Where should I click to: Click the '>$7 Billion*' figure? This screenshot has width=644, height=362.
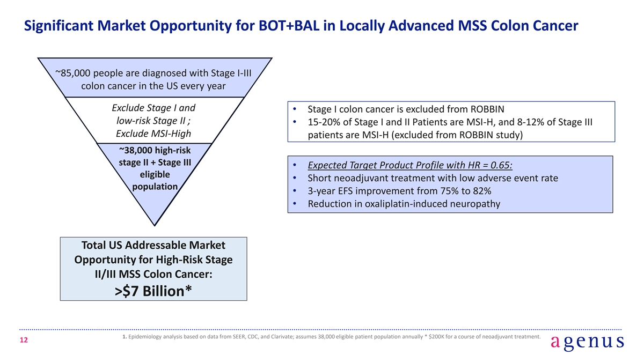[x=153, y=291]
